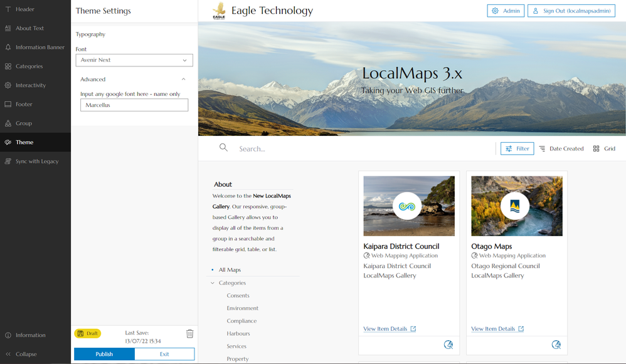Click the Group people icon in sidebar
Screen dimensions: 626x364
8,123
